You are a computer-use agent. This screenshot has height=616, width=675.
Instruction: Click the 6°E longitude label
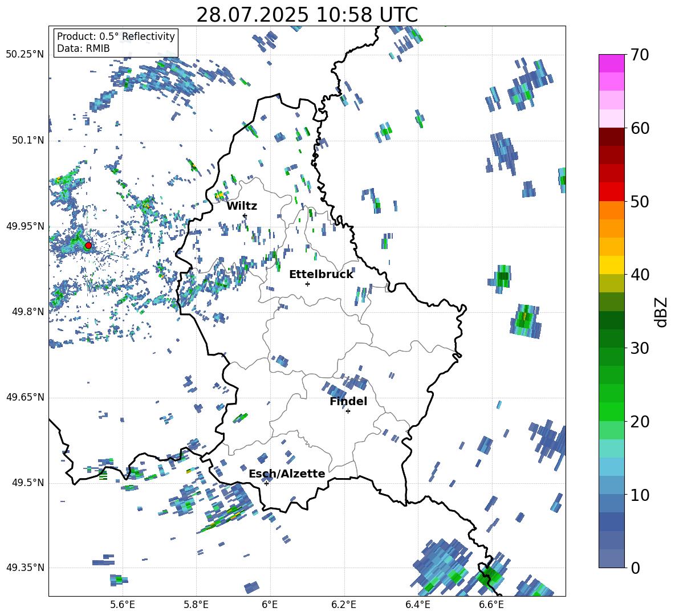[x=270, y=605]
